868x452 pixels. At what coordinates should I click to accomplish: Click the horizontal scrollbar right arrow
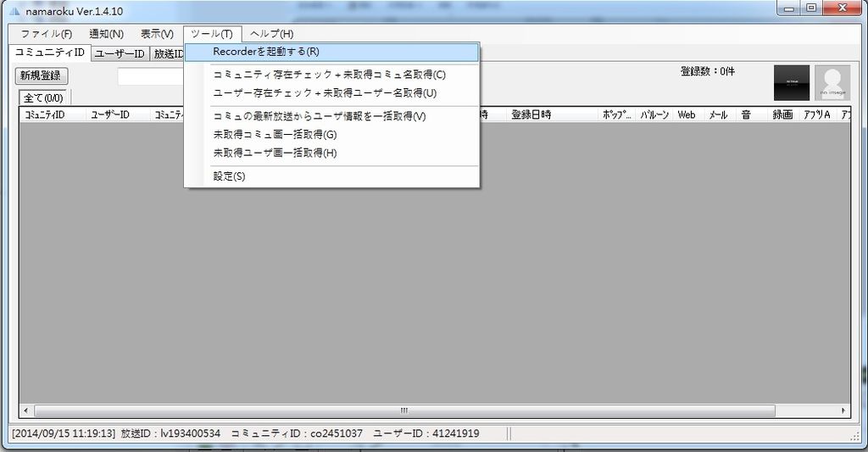pyautogui.click(x=843, y=411)
